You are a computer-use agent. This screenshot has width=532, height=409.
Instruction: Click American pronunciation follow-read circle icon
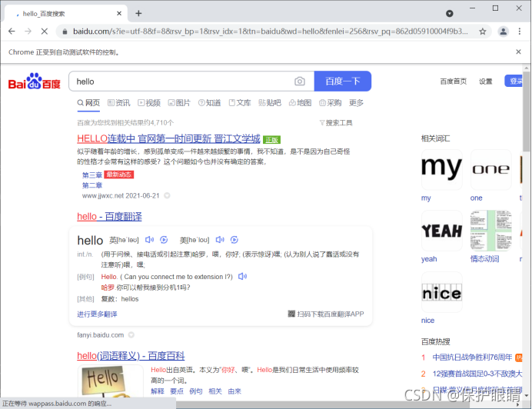(x=234, y=240)
